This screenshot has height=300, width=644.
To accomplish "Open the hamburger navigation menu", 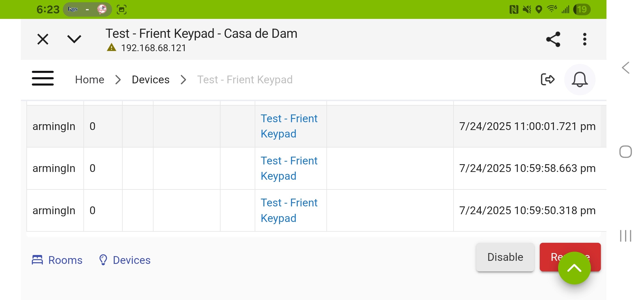I will pos(43,78).
